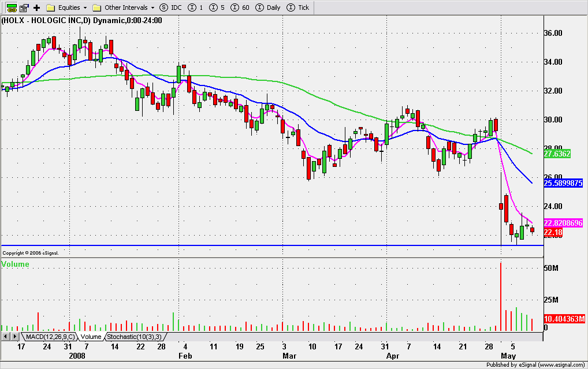Click the May month label on time axis
The width and height of the screenshot is (588, 369).
click(x=508, y=356)
